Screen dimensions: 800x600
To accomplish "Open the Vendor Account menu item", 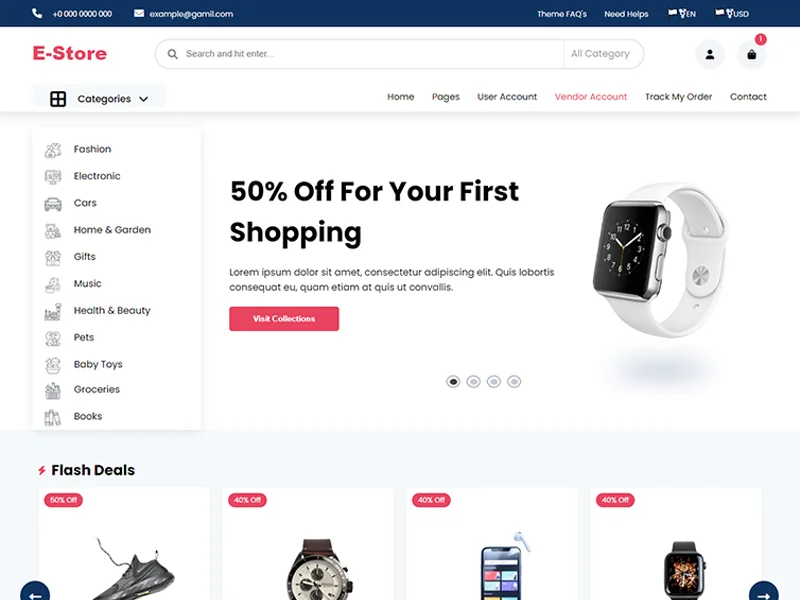I will click(x=591, y=96).
